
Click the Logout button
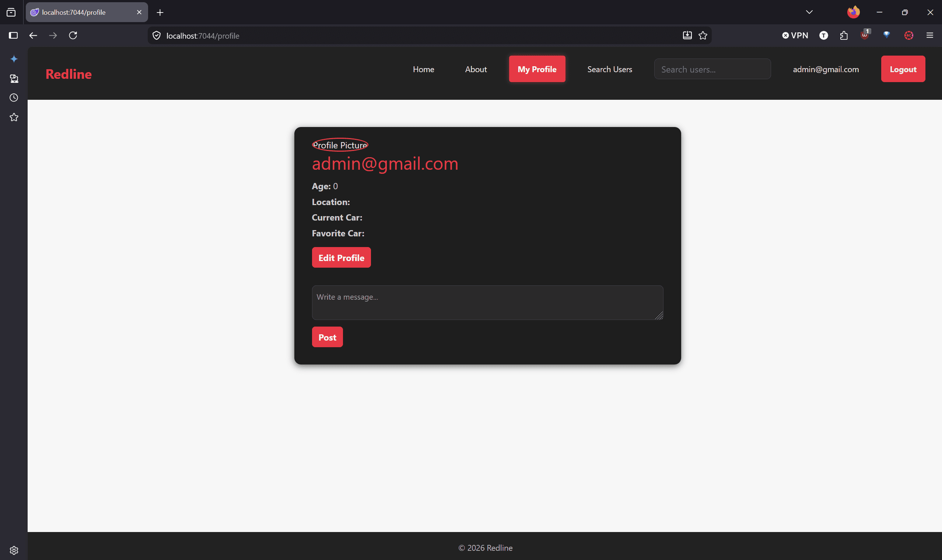click(x=903, y=69)
